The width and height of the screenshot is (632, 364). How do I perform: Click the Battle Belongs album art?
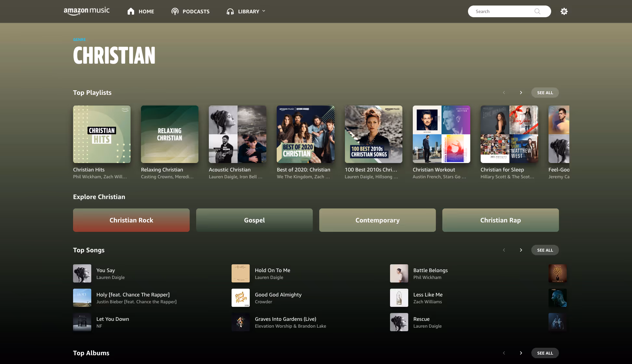(399, 273)
